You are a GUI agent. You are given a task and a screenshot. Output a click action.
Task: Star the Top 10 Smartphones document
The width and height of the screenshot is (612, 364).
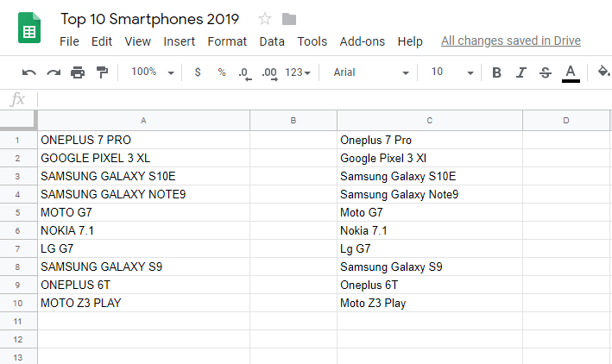265,19
